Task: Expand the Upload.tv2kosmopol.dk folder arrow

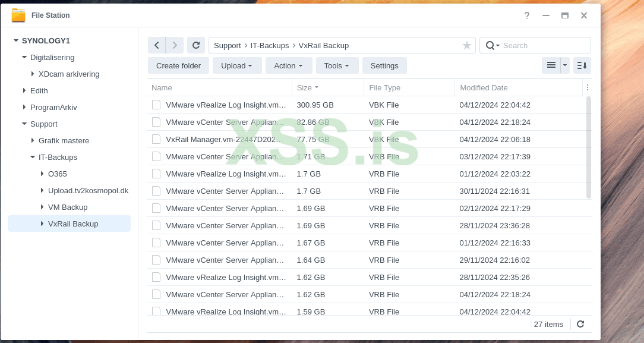Action: point(42,190)
